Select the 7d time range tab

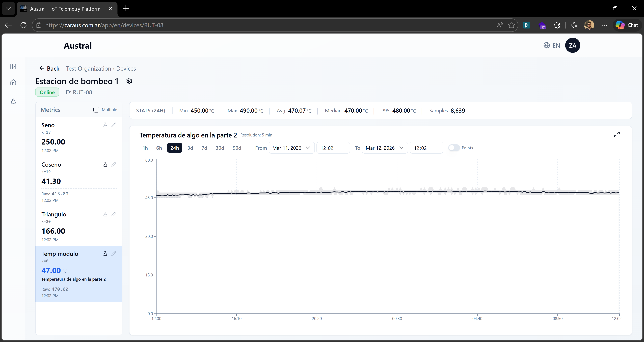(x=204, y=148)
